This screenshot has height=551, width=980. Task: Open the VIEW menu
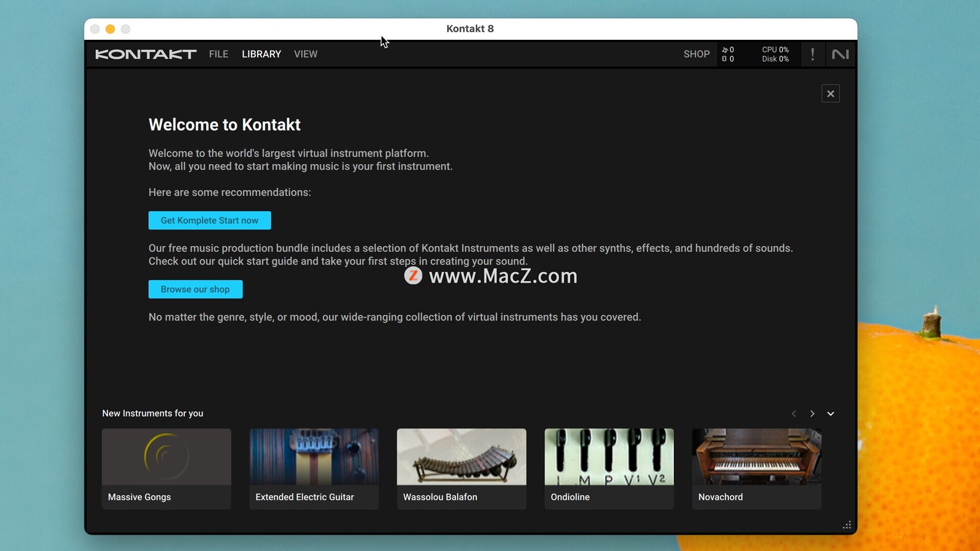pos(306,54)
